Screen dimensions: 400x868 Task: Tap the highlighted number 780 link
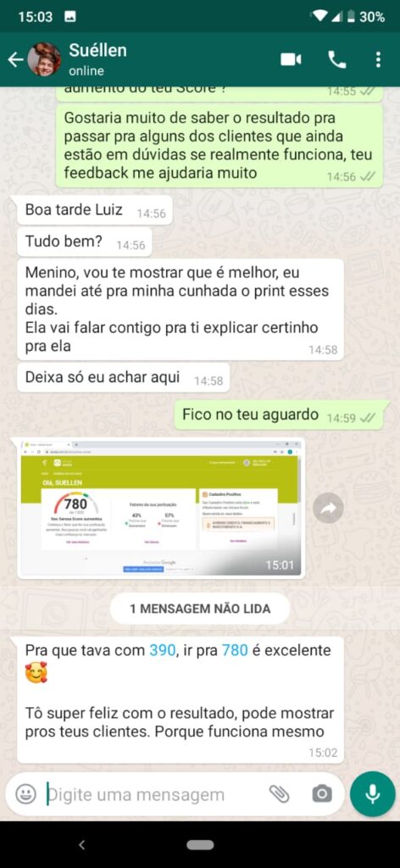(235, 650)
